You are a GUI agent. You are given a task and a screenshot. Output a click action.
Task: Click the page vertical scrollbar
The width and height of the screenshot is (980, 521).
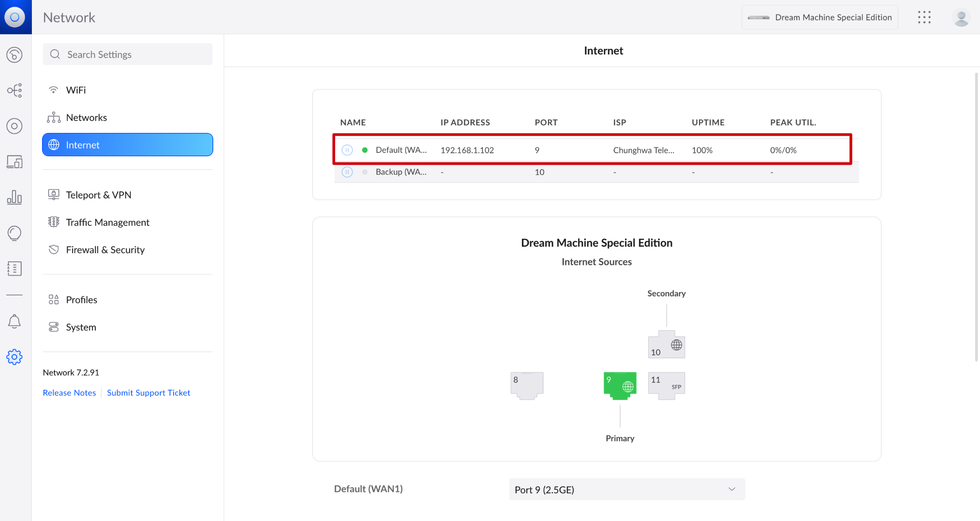(976, 217)
